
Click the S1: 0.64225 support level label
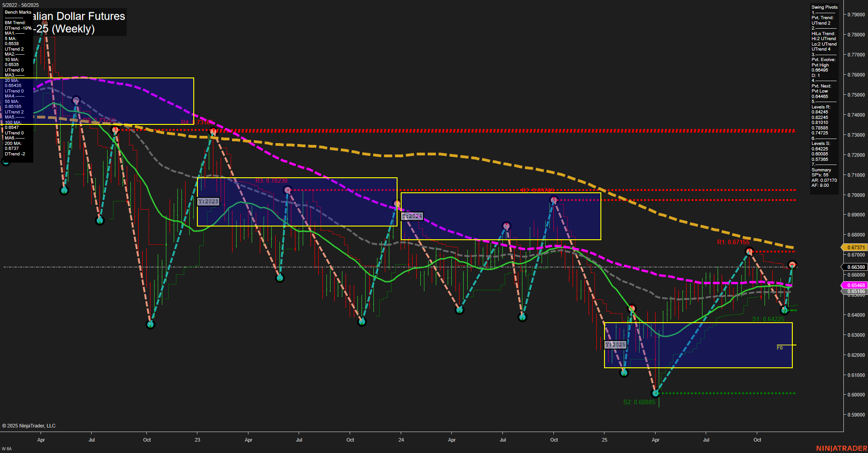coord(768,319)
